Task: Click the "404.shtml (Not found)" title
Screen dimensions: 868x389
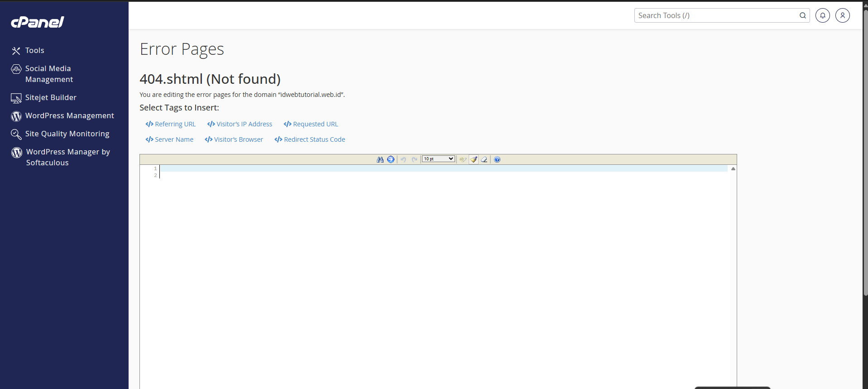Action: tap(210, 79)
